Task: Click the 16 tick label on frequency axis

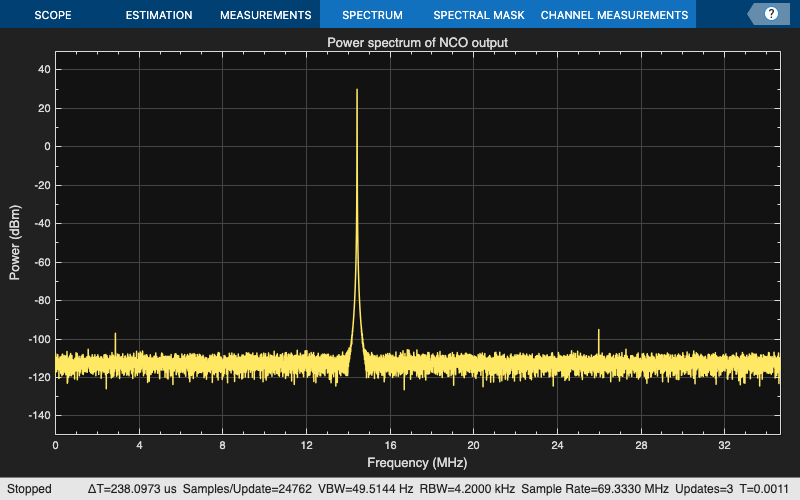Action: (x=390, y=445)
